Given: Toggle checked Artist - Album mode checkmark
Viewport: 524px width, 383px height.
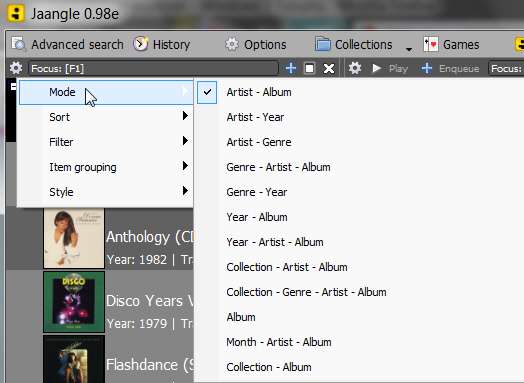Looking at the screenshot, I should coord(207,92).
